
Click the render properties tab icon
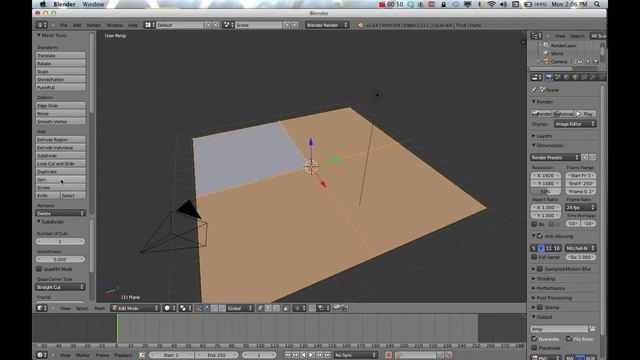click(x=549, y=77)
